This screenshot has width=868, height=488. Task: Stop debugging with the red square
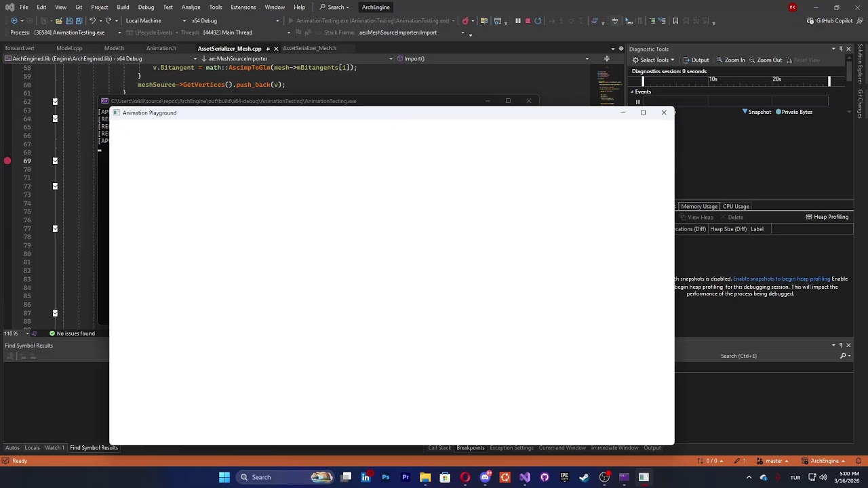(528, 20)
